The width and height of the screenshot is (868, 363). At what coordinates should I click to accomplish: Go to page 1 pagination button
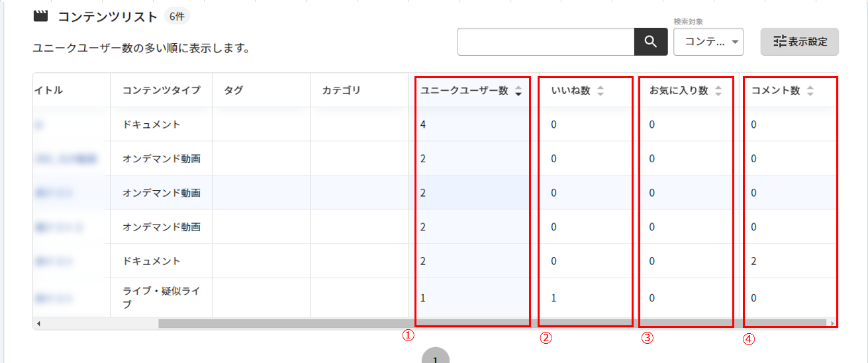pos(436,358)
